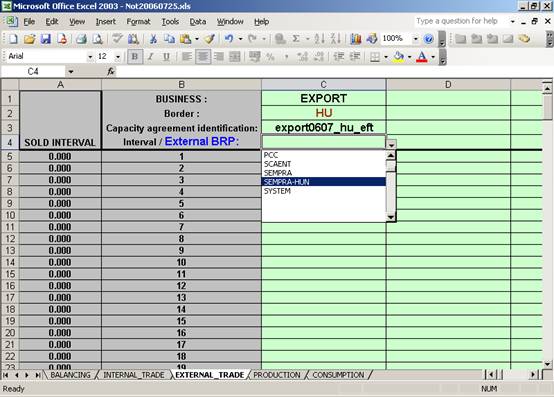
Task: Open the Print Preview icon
Action: (98, 39)
